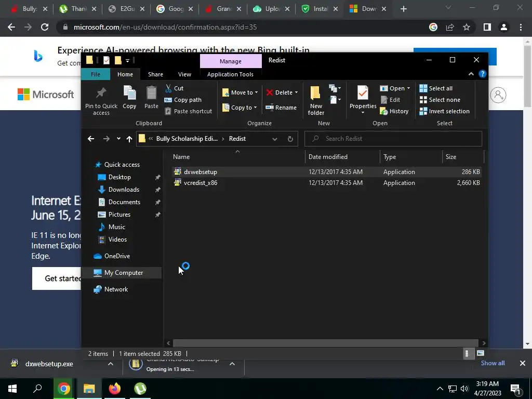
Task: Bookmark this page star icon
Action: (x=467, y=27)
